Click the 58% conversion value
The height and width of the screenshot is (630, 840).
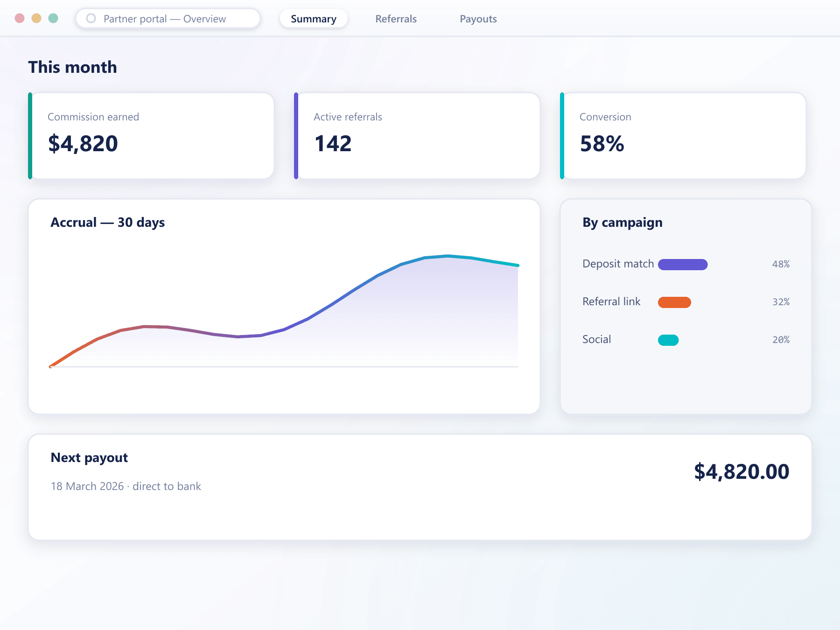602,143
